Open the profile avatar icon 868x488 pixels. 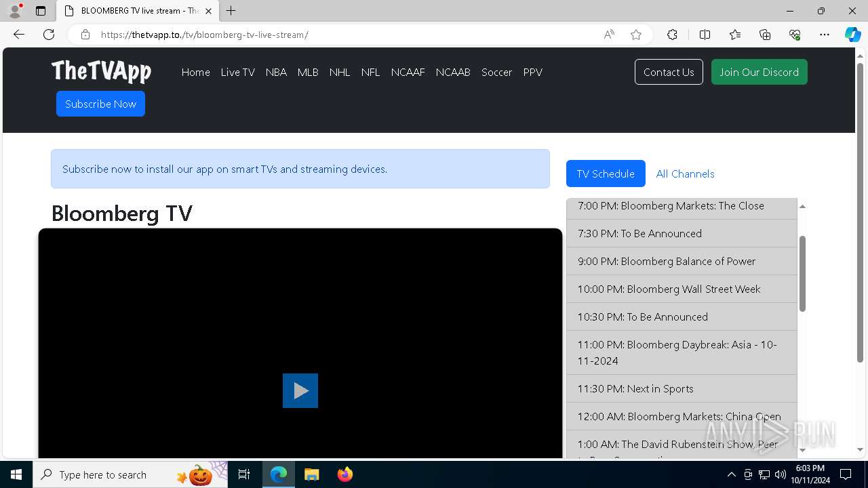[x=15, y=11]
